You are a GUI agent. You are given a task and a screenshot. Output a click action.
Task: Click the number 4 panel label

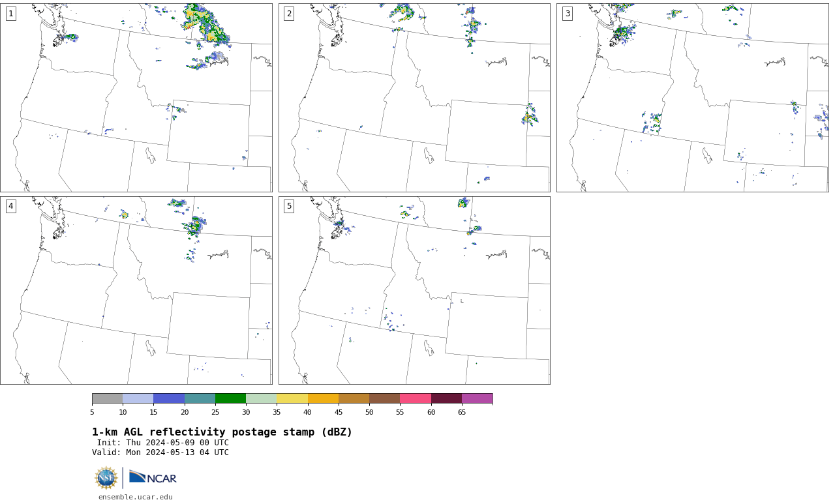(10, 206)
